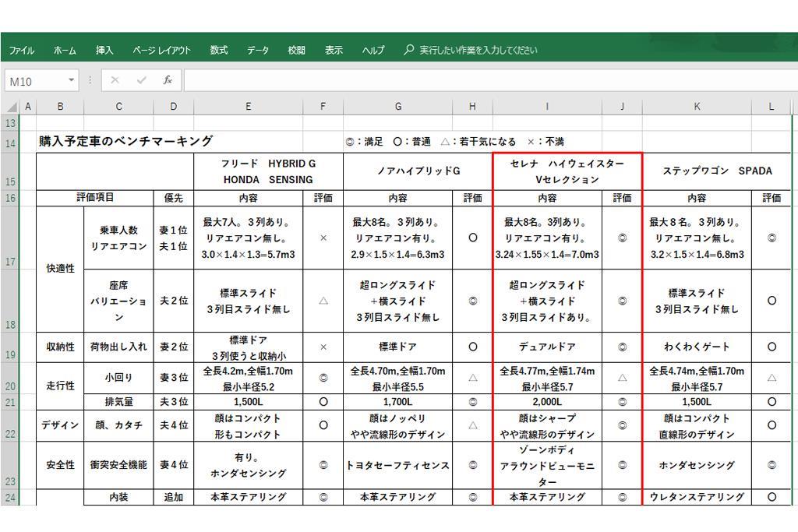
Task: Click inside the Name Box showing M10
Action: click(35, 81)
